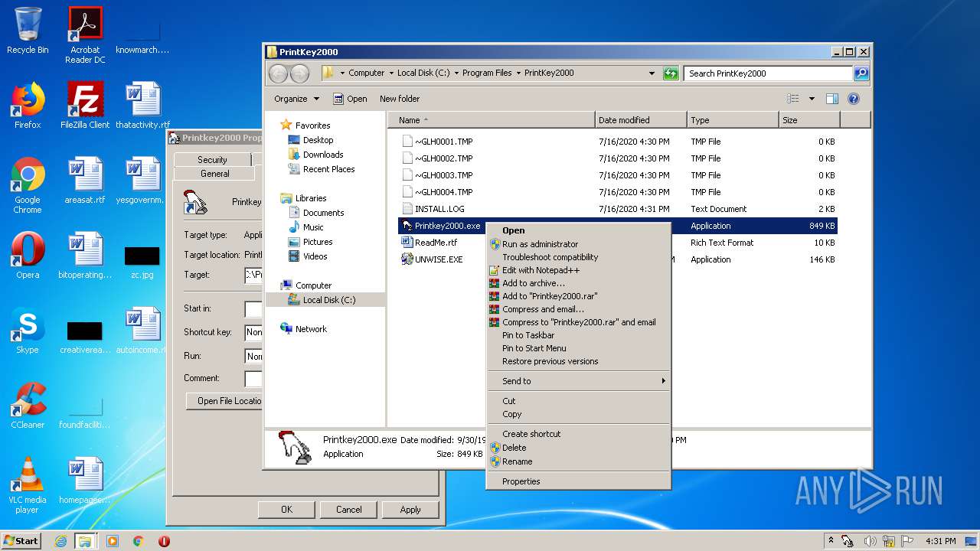Select ~GLH0001.TMP file row

619,142
